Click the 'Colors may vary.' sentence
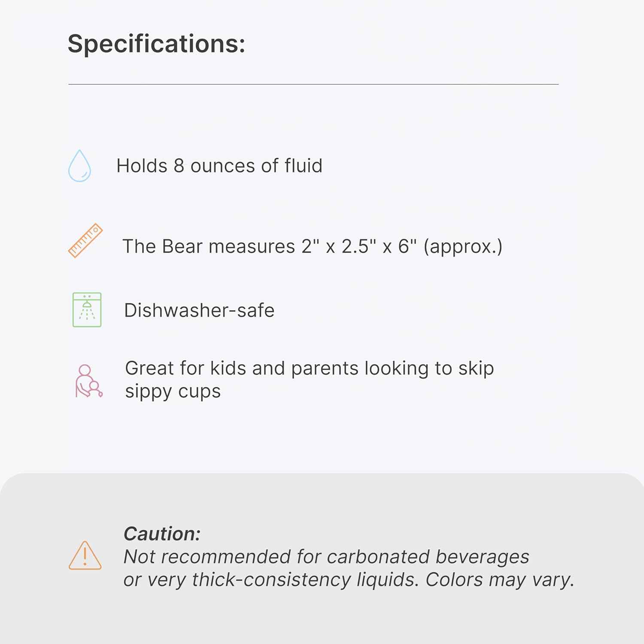The height and width of the screenshot is (644, 644). 500,580
